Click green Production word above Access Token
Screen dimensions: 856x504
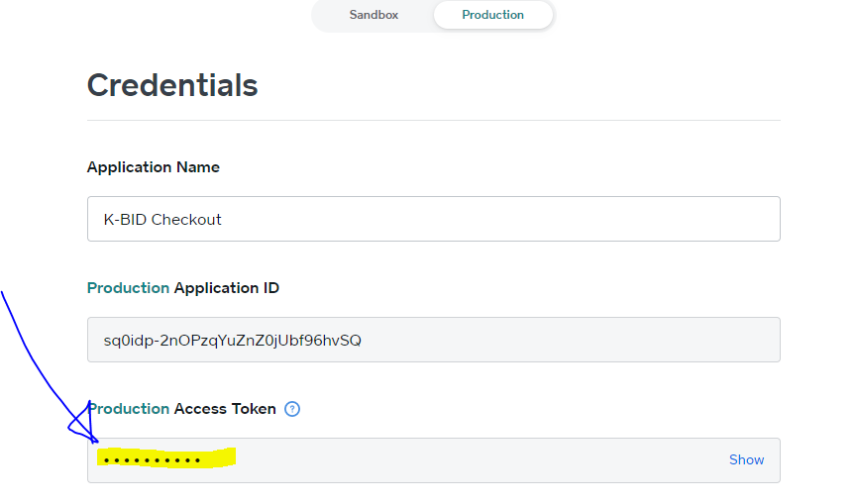(128, 409)
